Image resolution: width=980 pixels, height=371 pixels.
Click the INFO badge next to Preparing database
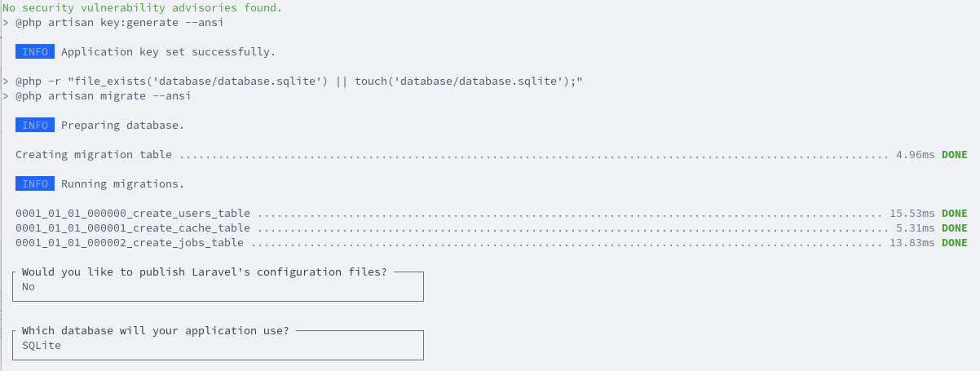click(x=35, y=126)
